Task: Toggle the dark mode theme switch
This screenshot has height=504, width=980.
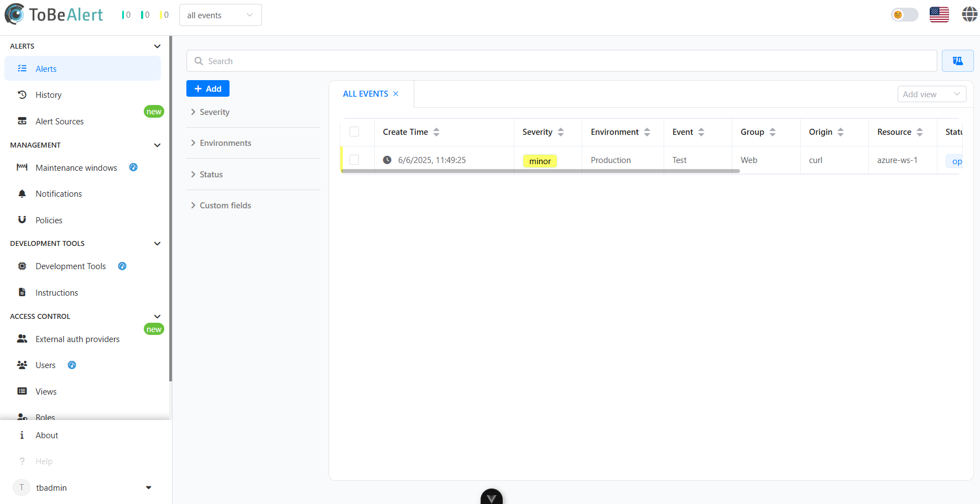Action: (x=904, y=14)
